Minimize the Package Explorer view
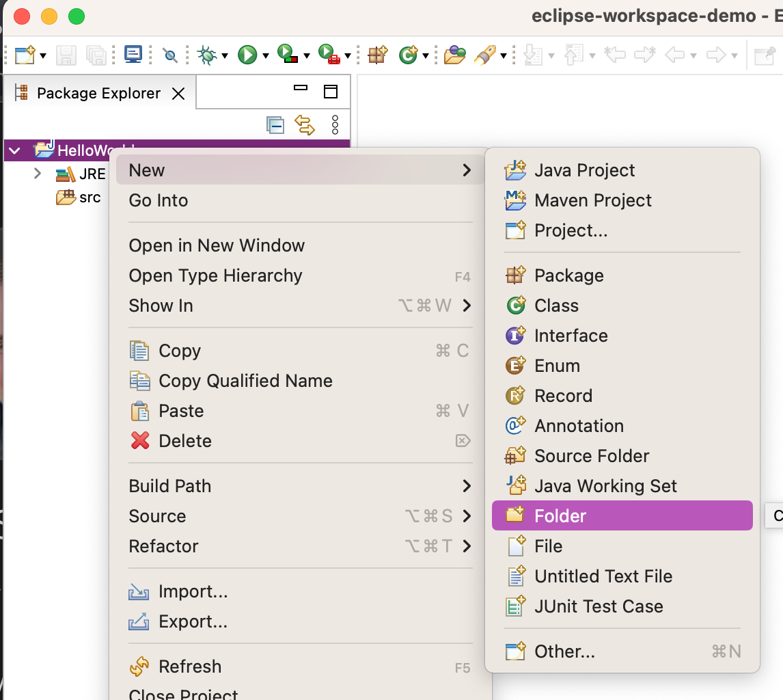Viewport: 783px width, 700px height. [301, 88]
